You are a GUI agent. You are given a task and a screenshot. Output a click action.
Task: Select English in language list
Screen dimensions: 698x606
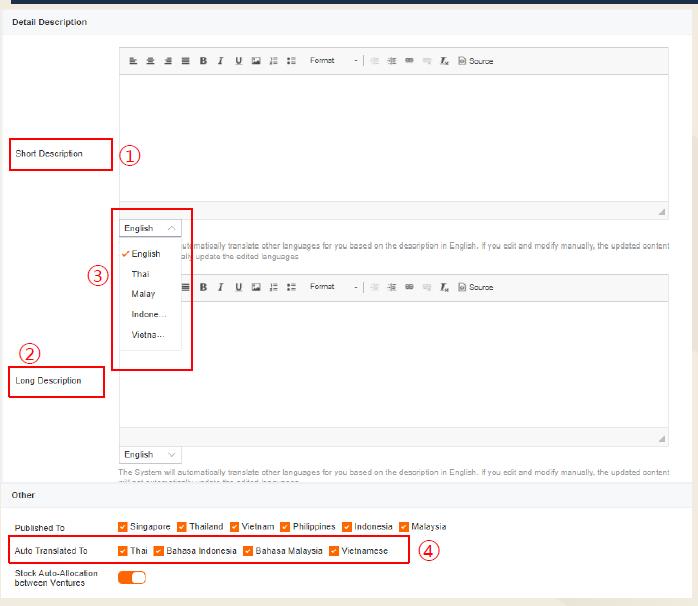click(x=150, y=254)
